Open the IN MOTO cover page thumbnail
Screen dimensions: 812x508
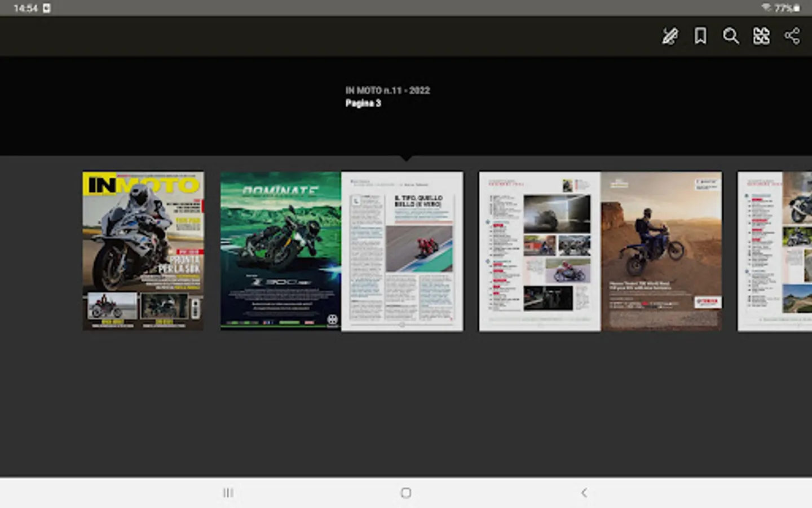click(x=143, y=251)
